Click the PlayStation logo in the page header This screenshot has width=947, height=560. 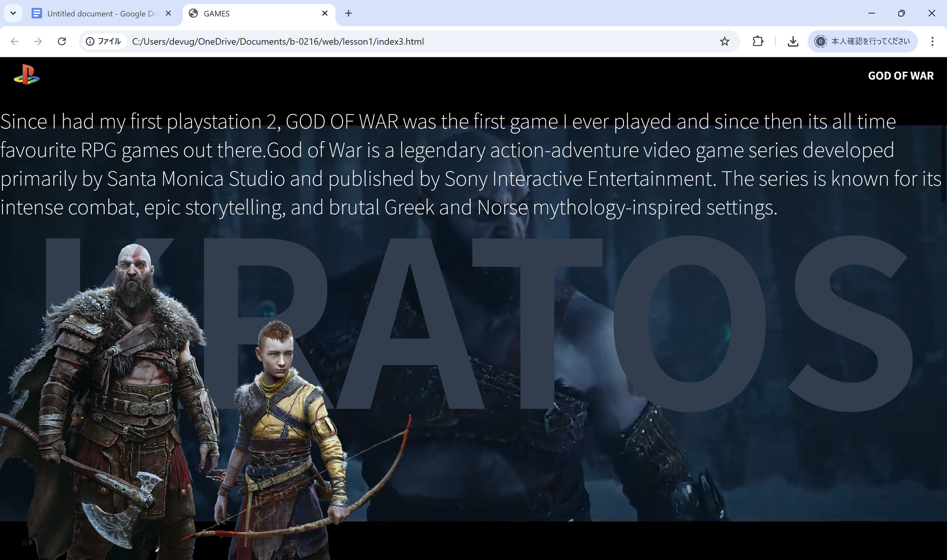(27, 74)
